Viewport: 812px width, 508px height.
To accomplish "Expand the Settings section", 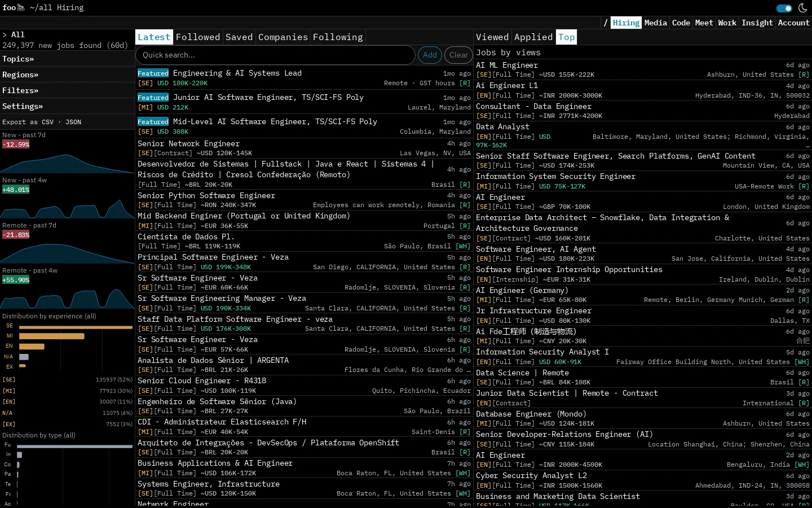I will (x=23, y=106).
